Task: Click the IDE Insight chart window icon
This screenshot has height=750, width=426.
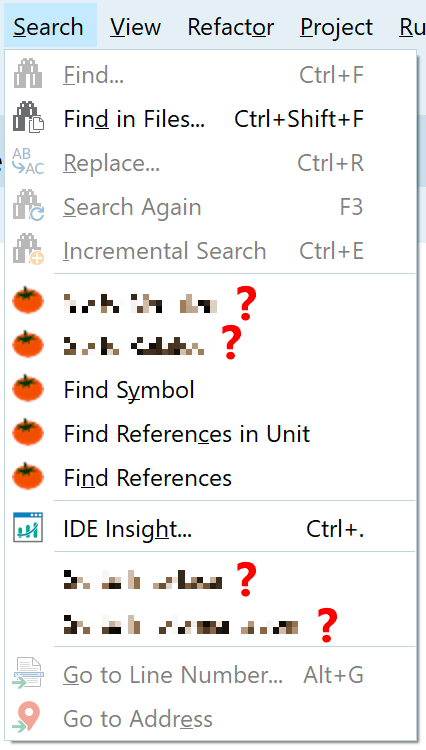Action: pos(28,528)
